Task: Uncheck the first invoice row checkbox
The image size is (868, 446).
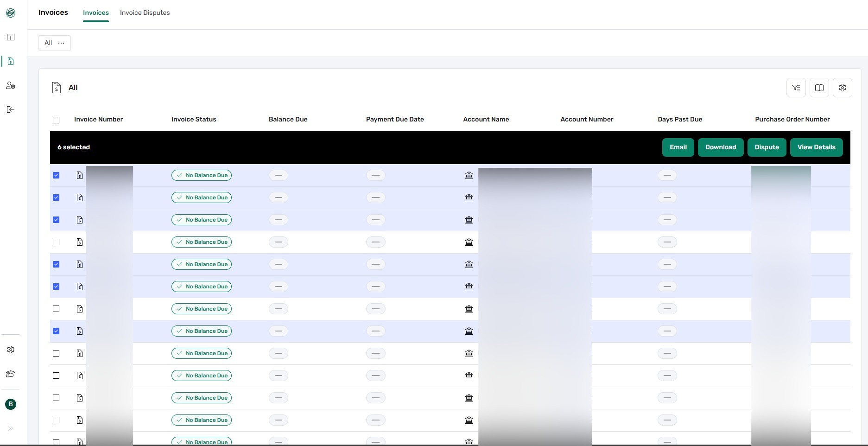Action: point(56,175)
